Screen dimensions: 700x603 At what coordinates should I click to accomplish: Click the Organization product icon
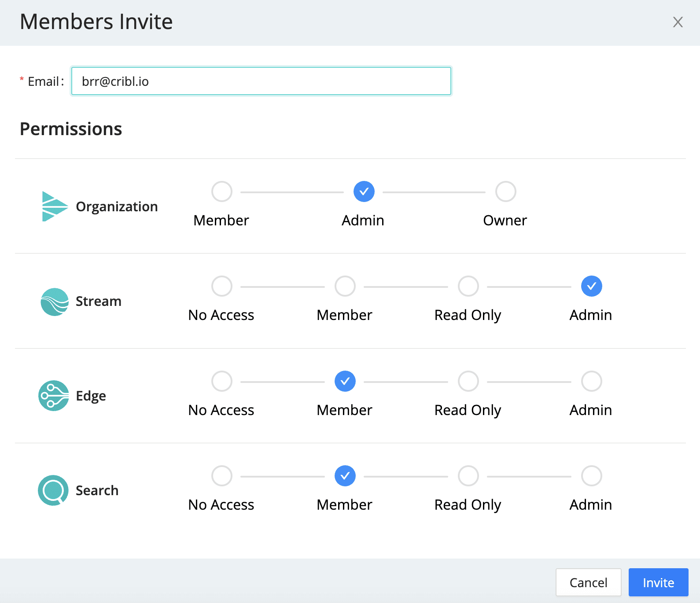[55, 206]
